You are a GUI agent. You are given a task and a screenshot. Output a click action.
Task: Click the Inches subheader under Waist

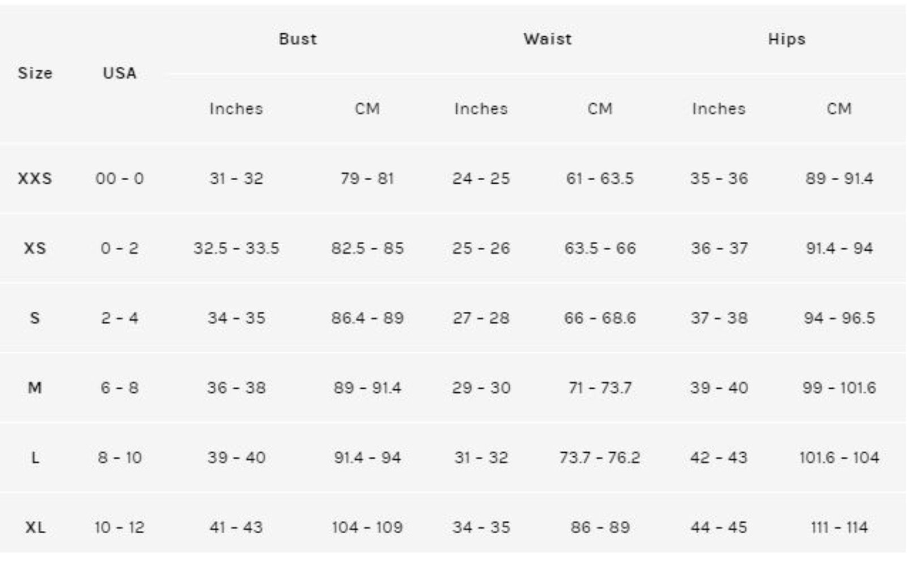pyautogui.click(x=481, y=109)
